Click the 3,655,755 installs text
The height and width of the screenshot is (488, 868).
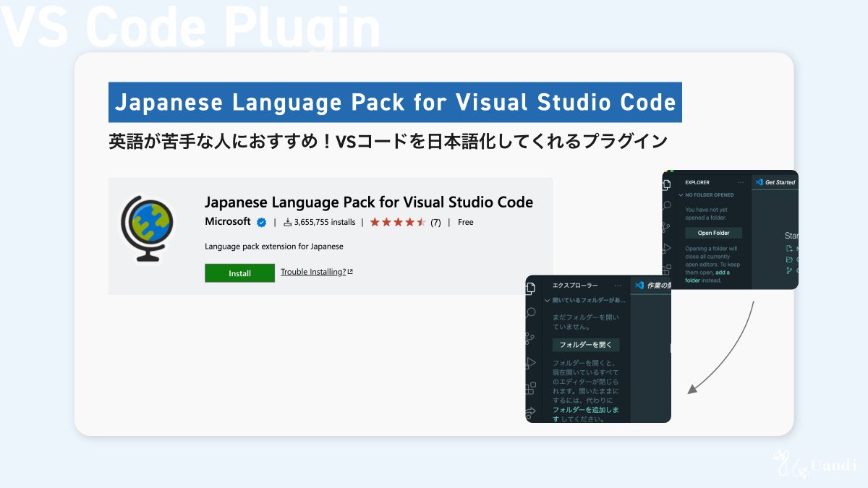325,222
